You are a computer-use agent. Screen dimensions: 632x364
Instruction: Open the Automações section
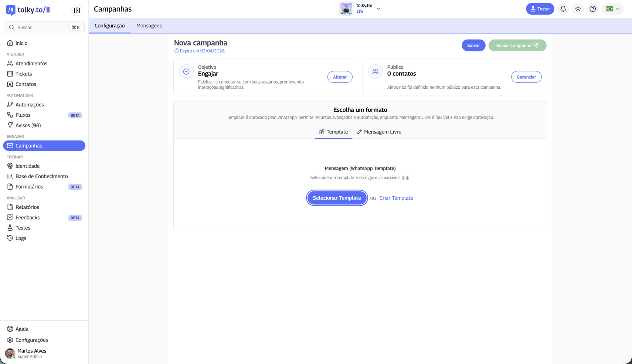[30, 105]
